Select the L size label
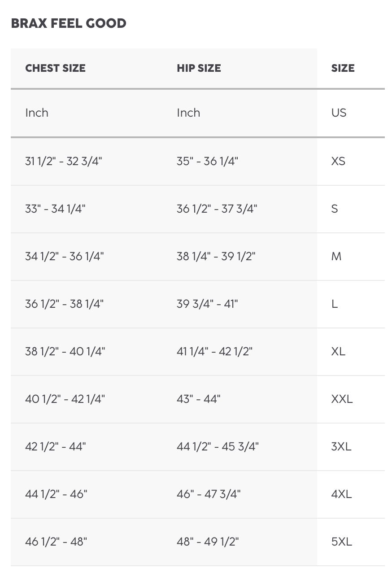This screenshot has width=392, height=568. pyautogui.click(x=334, y=304)
